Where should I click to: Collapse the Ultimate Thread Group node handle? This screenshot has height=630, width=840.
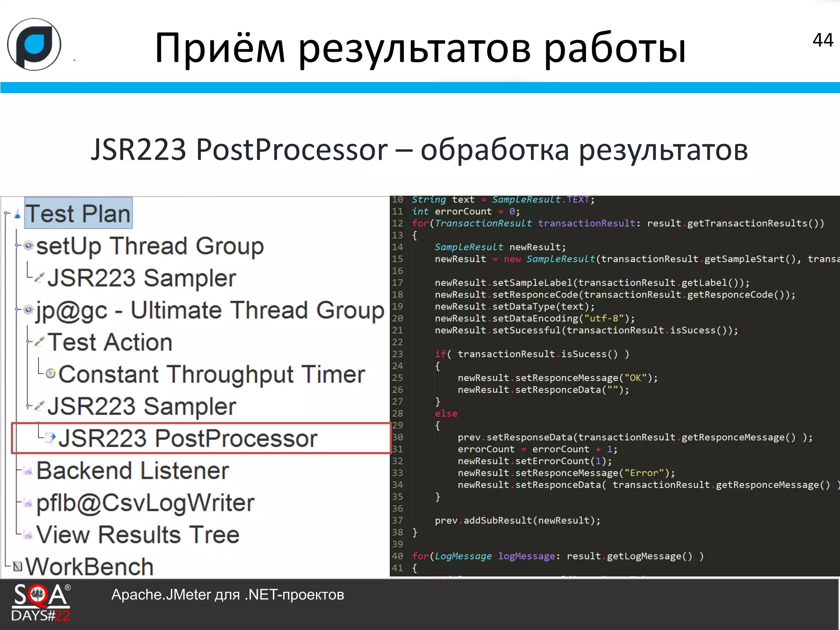[17, 310]
